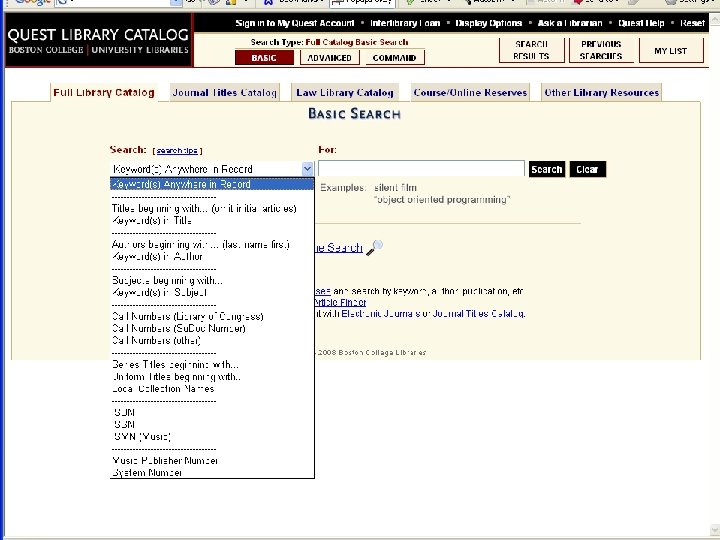Click the black Search button
Screen dimensions: 720x540
coord(546,169)
